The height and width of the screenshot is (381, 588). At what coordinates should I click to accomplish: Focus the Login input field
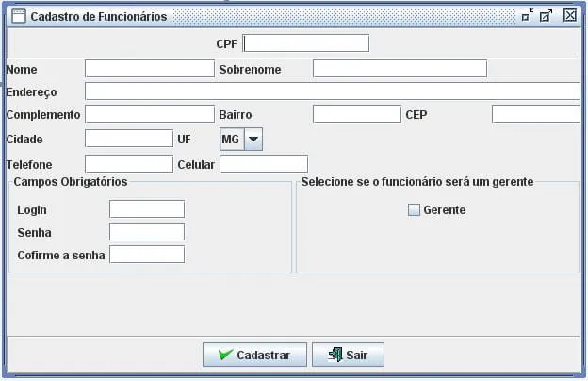click(x=147, y=208)
